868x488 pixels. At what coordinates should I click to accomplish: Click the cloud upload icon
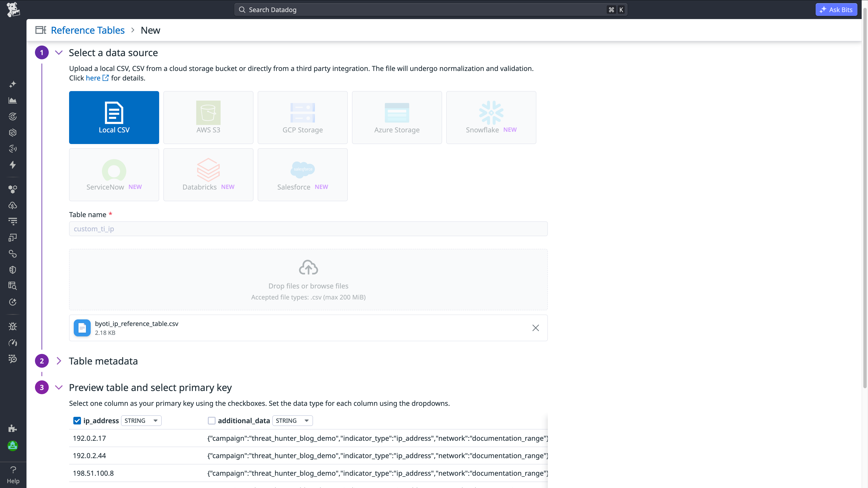coord(308,268)
